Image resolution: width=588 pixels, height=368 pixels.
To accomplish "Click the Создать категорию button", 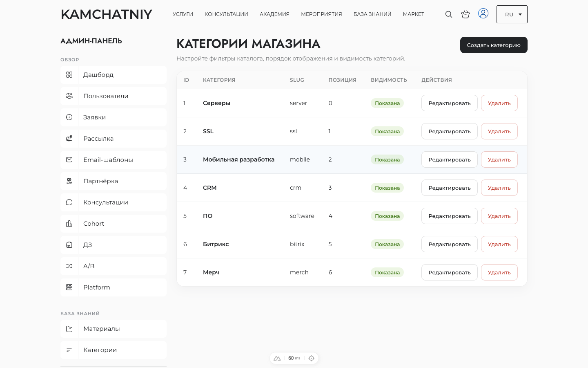I will click(494, 45).
